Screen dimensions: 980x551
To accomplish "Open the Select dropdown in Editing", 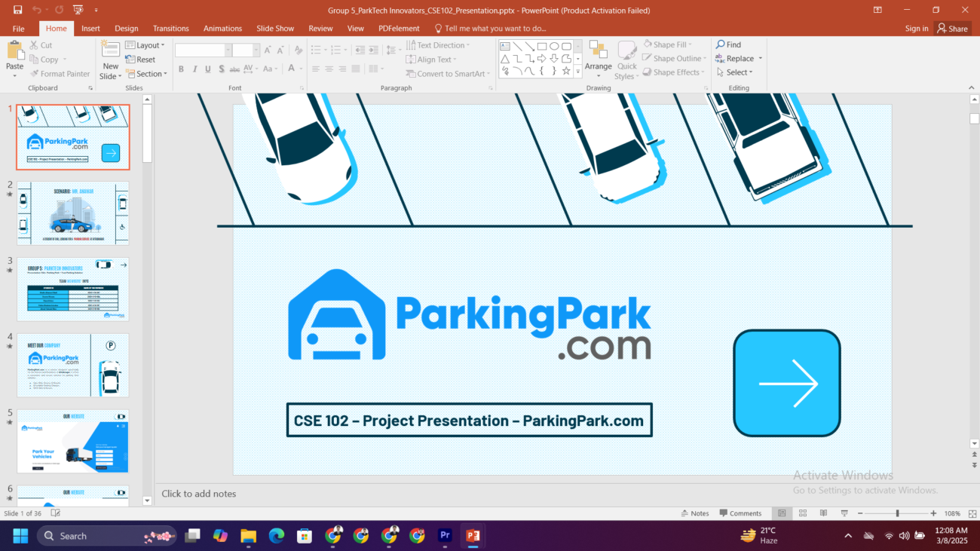I will tap(734, 72).
